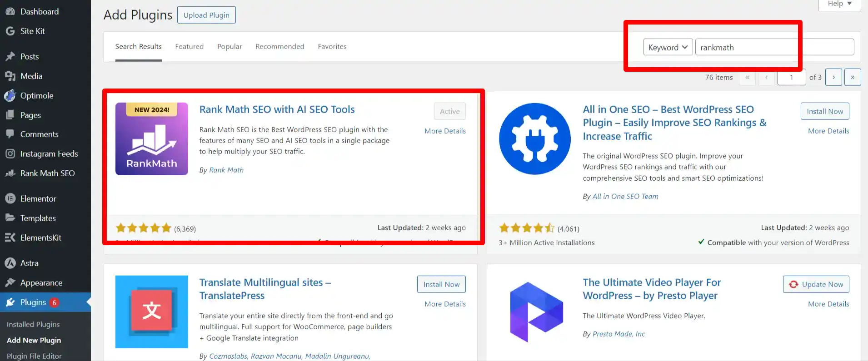Image resolution: width=868 pixels, height=361 pixels.
Task: Open All in One SEO plugin title link
Action: click(x=674, y=123)
